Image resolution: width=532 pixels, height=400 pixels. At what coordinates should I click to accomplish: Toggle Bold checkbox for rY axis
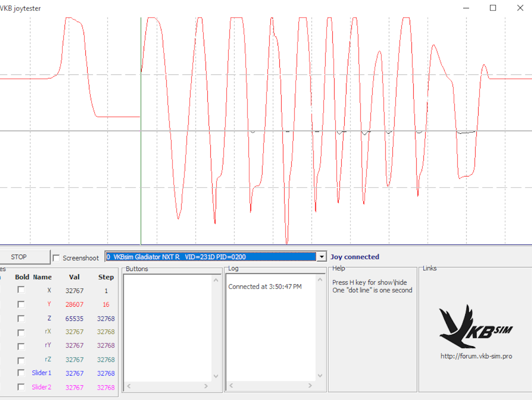(x=21, y=346)
